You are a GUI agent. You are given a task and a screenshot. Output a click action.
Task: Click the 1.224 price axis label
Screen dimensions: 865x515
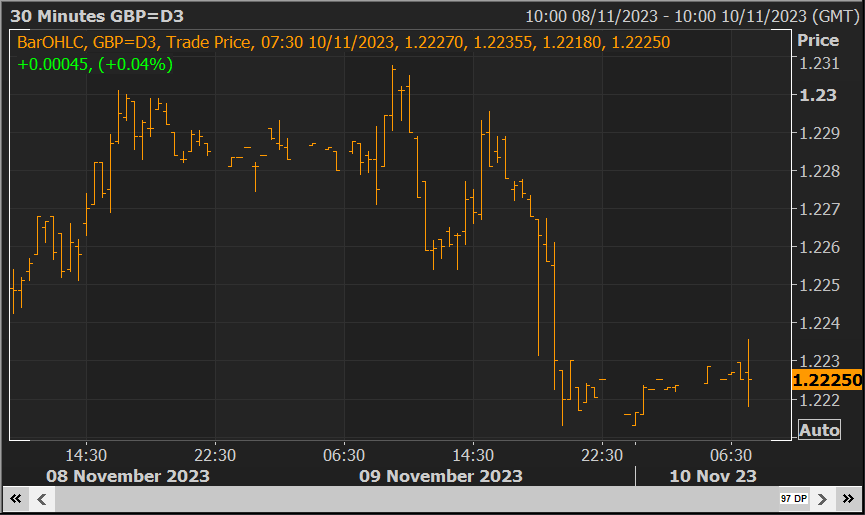click(819, 323)
